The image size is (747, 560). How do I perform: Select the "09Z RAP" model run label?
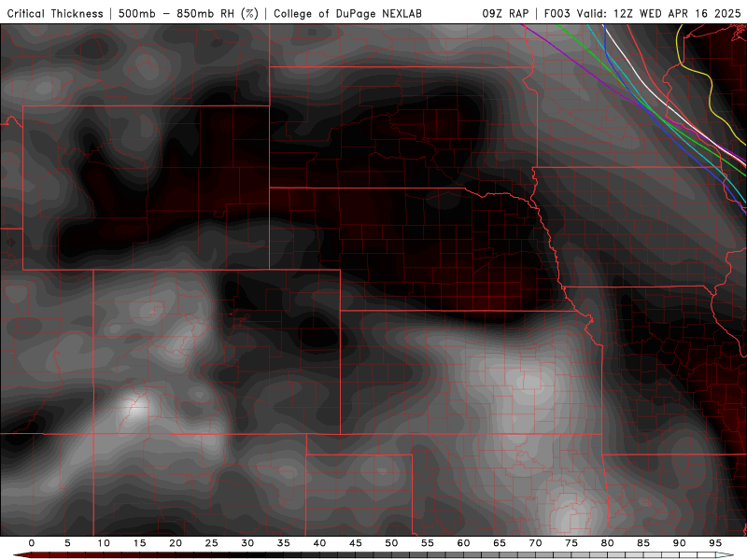click(505, 14)
